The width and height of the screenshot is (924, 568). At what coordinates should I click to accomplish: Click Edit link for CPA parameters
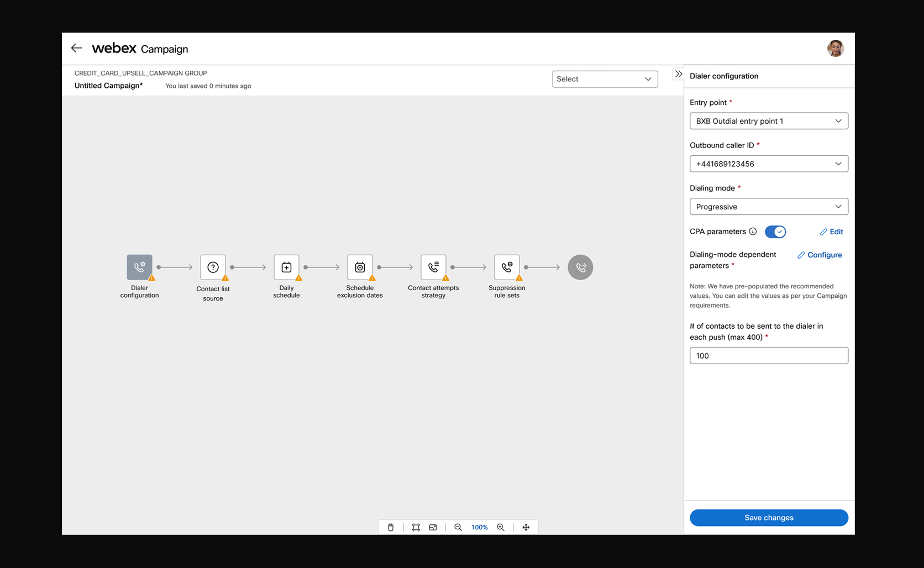831,232
